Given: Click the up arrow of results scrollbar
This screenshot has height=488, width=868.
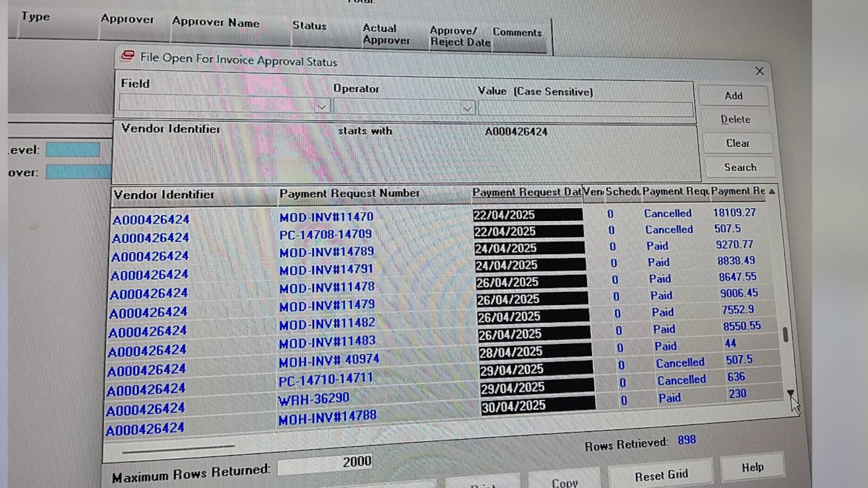Looking at the screenshot, I should pyautogui.click(x=772, y=192).
